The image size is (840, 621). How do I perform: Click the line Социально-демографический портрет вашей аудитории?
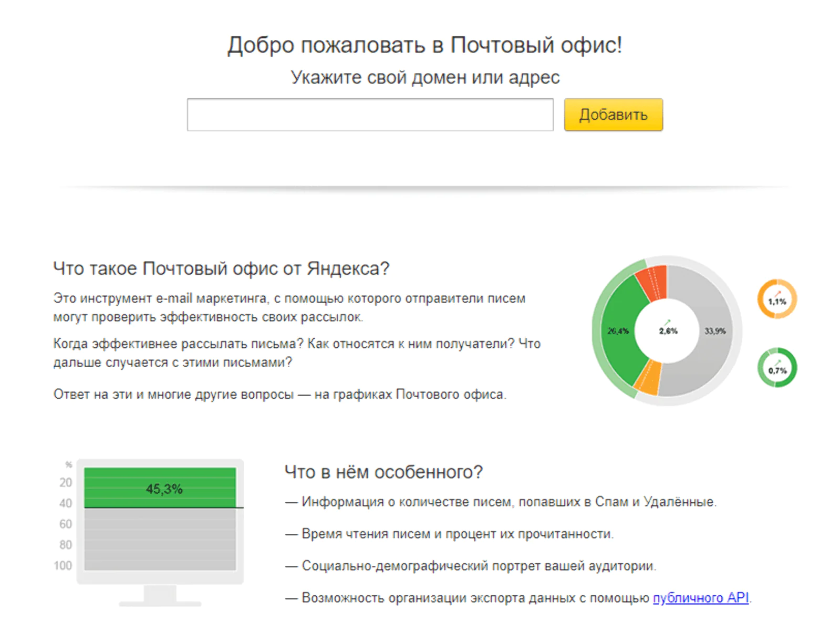pos(471,566)
